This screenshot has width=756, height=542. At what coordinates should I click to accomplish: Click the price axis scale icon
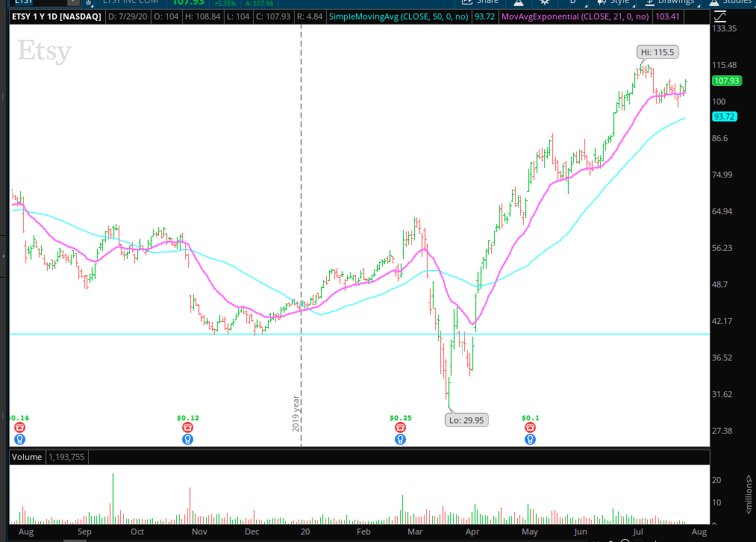(x=720, y=17)
